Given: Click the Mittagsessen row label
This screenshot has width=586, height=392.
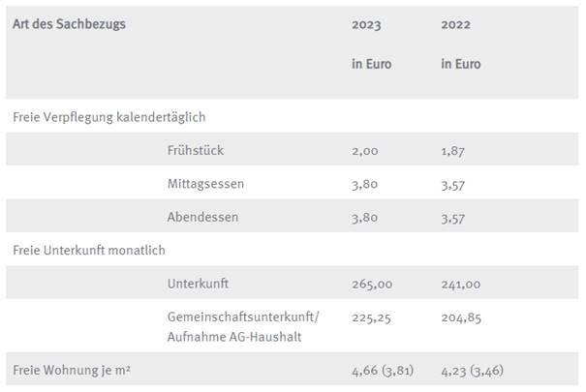Looking at the screenshot, I should pos(205,184).
